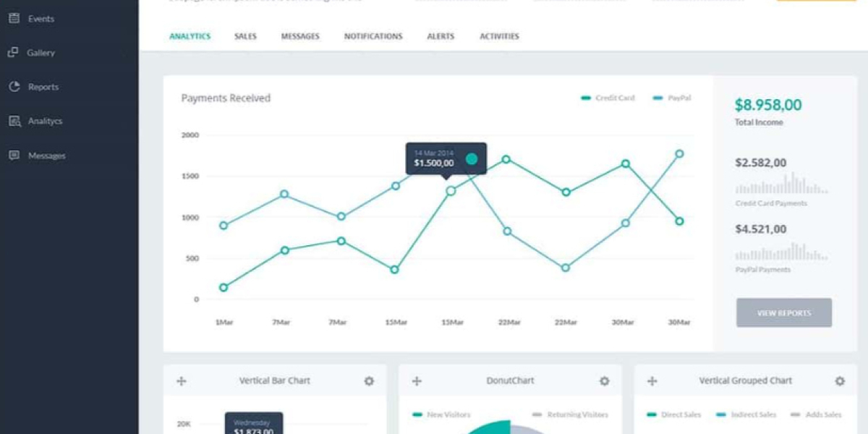Open the Notifications tab

tap(373, 36)
